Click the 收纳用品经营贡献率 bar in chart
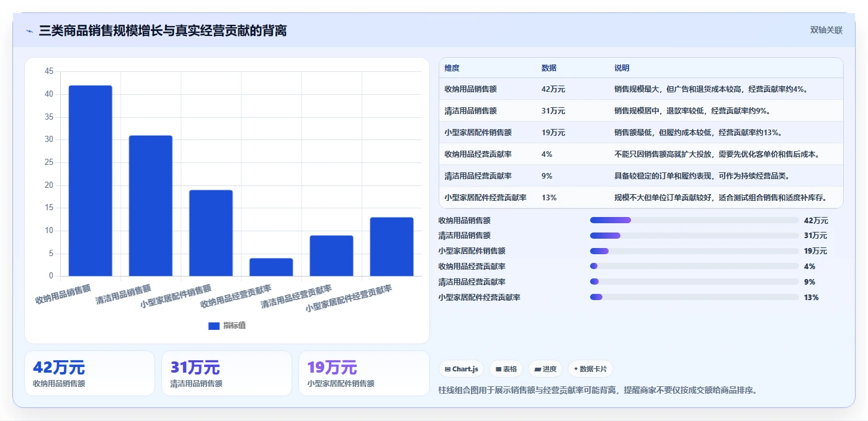The width and height of the screenshot is (868, 421). click(271, 267)
